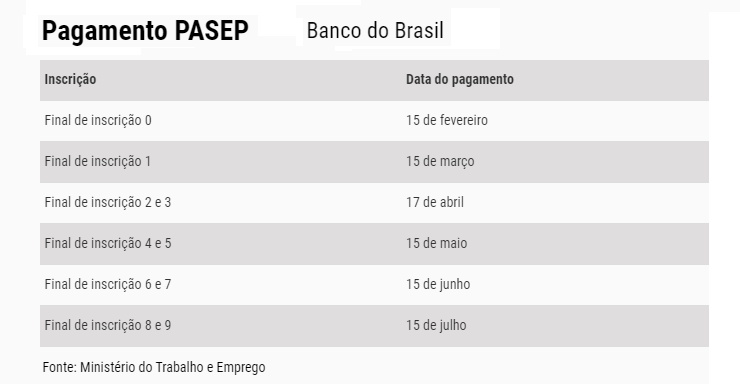Select the Banco do Brasil heading

(x=375, y=31)
